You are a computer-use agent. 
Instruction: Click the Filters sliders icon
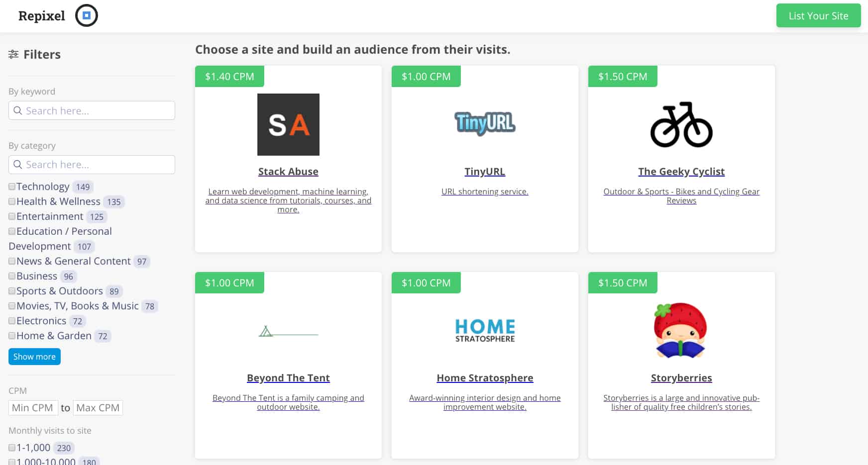(x=13, y=54)
